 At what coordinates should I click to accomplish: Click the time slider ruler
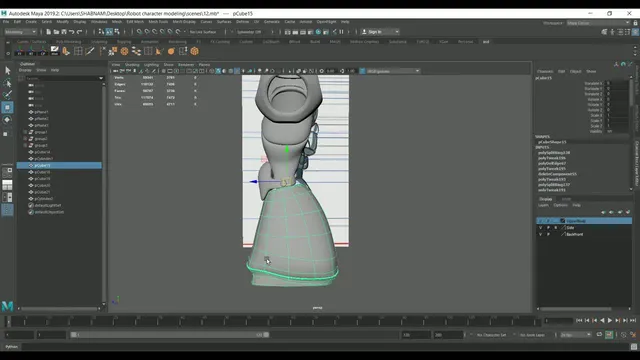pyautogui.click(x=273, y=321)
